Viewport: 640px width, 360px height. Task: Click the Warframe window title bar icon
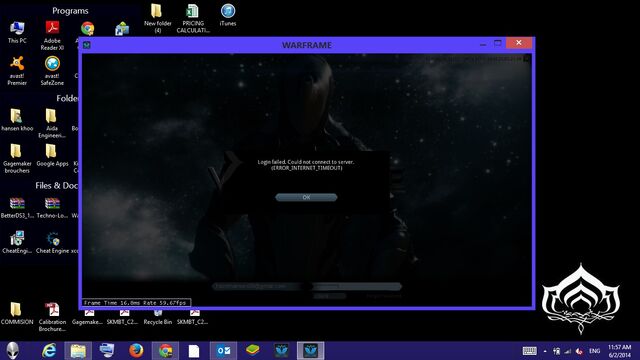click(87, 45)
